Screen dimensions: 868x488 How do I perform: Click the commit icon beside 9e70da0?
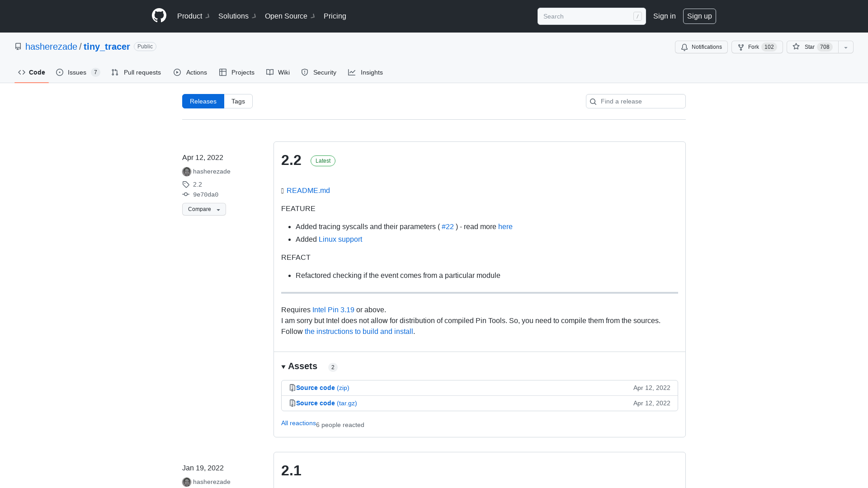186,194
